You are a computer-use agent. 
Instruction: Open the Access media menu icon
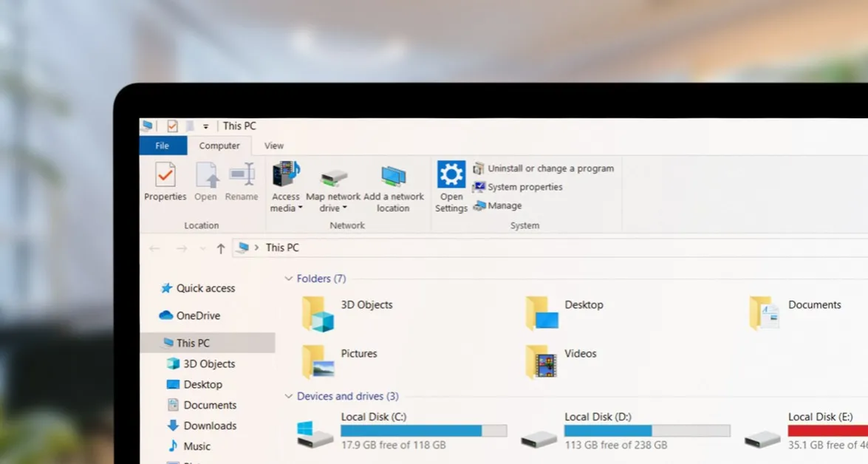click(x=286, y=174)
